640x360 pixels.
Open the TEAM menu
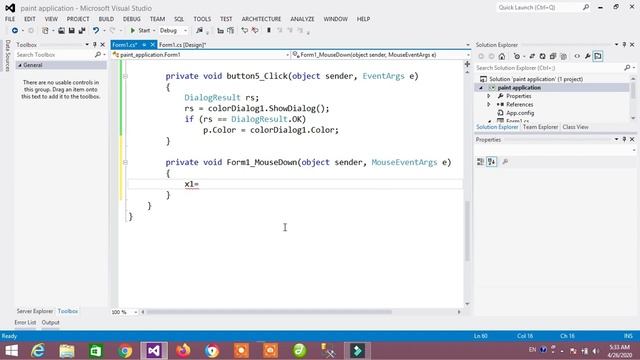[x=157, y=19]
